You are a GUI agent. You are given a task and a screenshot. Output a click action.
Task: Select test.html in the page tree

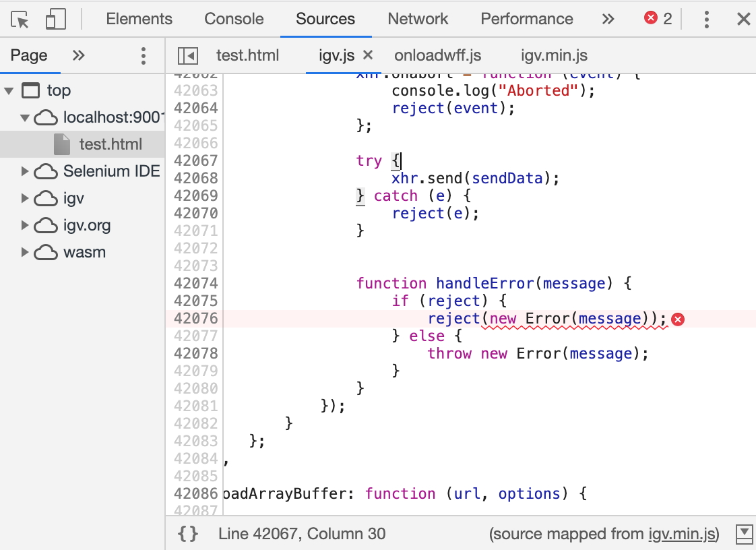coord(112,144)
